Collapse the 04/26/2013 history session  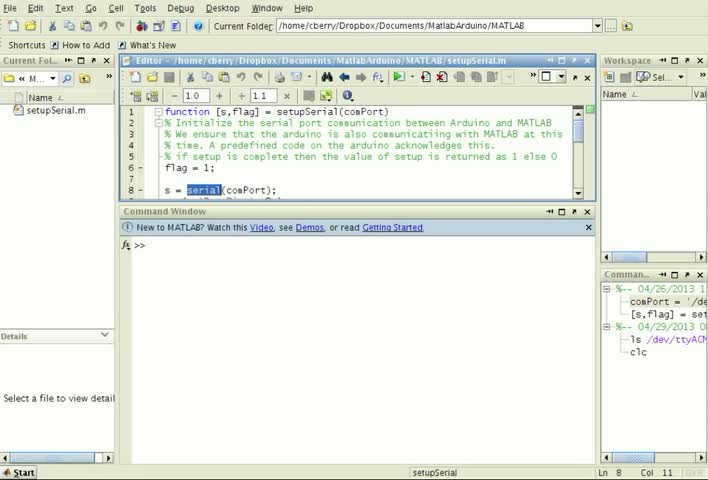(x=607, y=289)
